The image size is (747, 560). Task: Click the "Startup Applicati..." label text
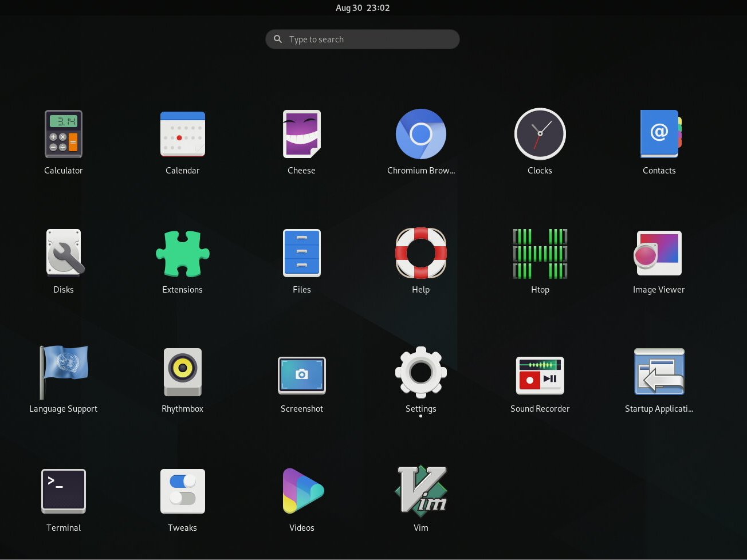[x=659, y=409]
